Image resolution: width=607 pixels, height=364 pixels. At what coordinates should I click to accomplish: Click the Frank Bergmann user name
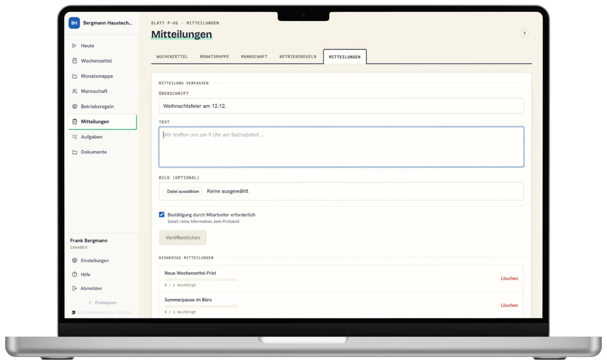coord(89,241)
